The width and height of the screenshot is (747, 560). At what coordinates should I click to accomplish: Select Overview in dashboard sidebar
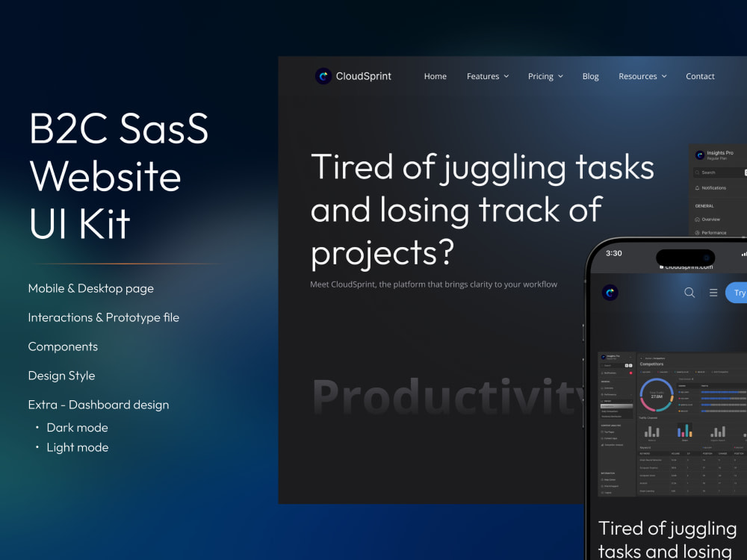click(x=707, y=220)
